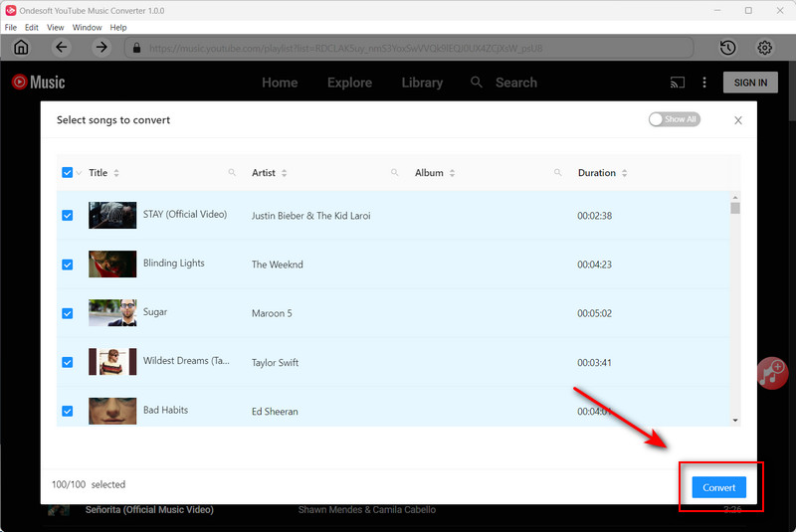Viewport: 796px width, 532px height.
Task: Open conversion history clock icon
Action: (728, 48)
